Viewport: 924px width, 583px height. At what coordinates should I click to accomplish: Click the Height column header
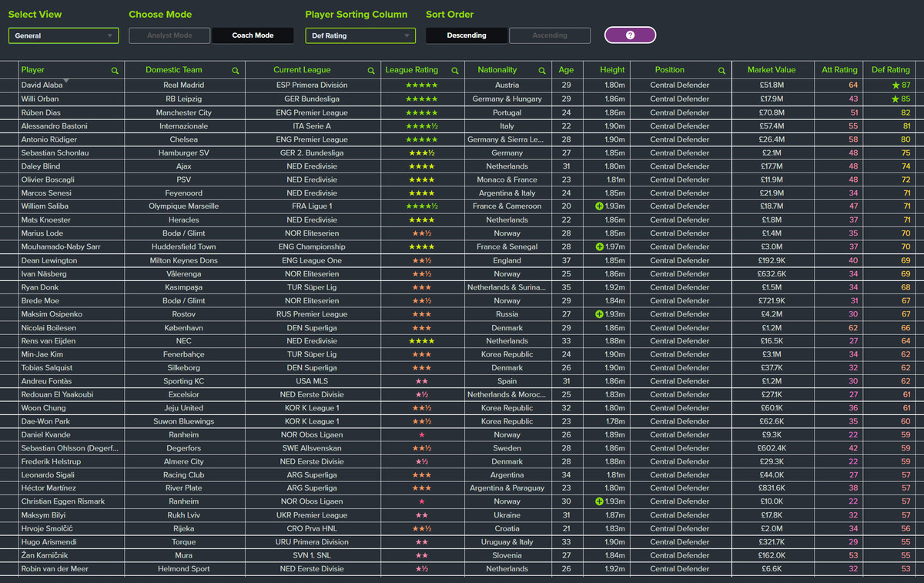pyautogui.click(x=613, y=69)
